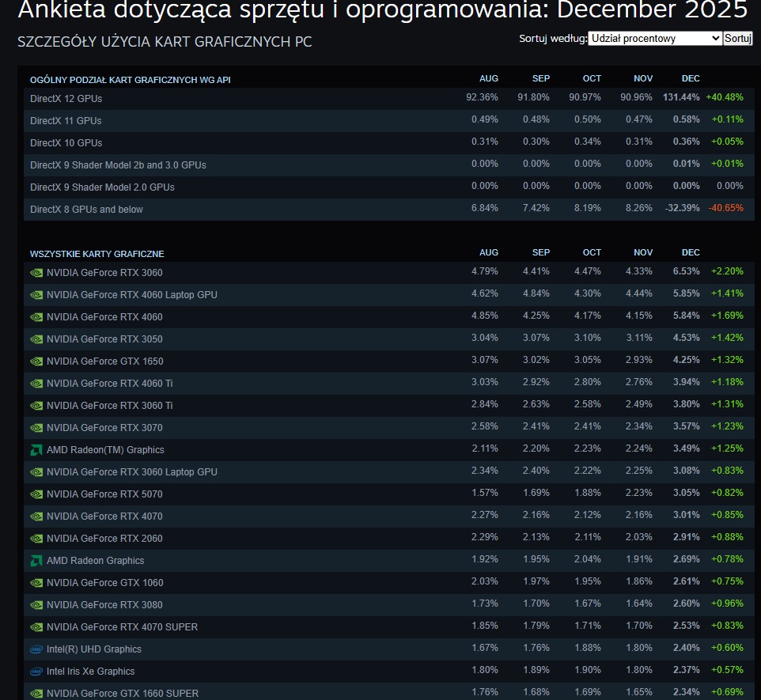Click the NVIDIA icon beside GeForce RTX 5070
Viewport: 761px width, 700px height.
[35, 494]
